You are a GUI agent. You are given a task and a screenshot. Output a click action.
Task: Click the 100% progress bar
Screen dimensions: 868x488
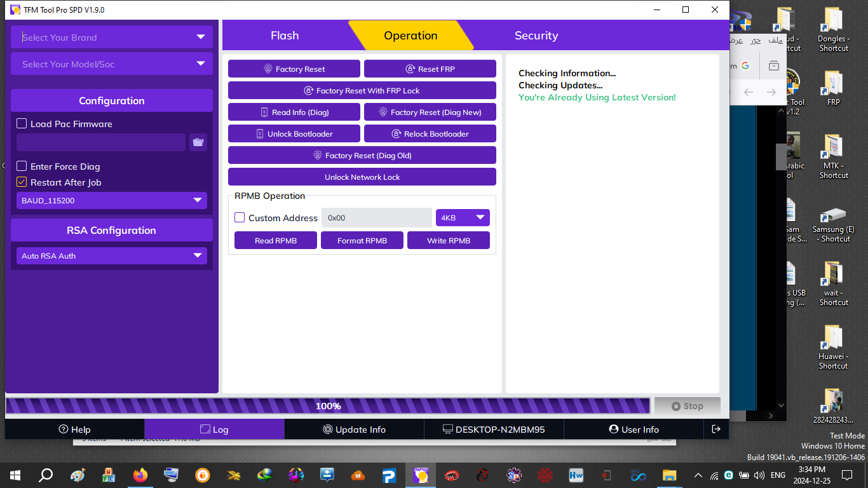pyautogui.click(x=327, y=405)
